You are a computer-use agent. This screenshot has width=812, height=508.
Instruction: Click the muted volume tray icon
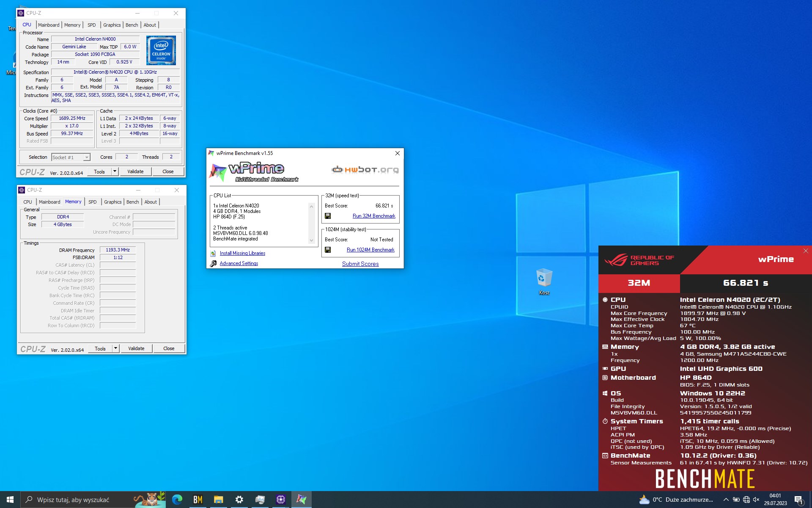(756, 500)
